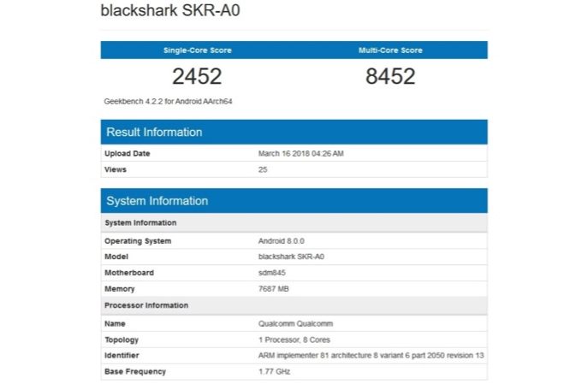Click the single-core score value 2452
The height and width of the screenshot is (384, 588).
click(197, 76)
